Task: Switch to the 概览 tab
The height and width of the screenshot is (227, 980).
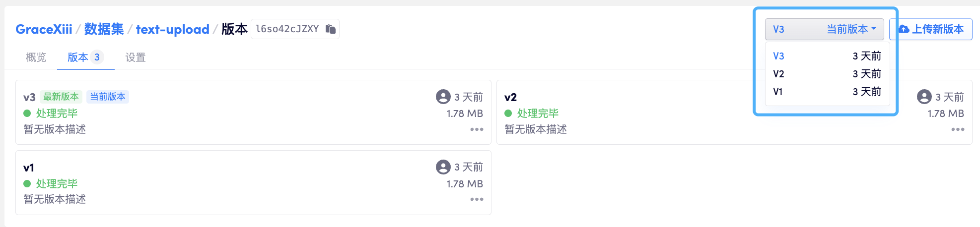Action: point(36,57)
